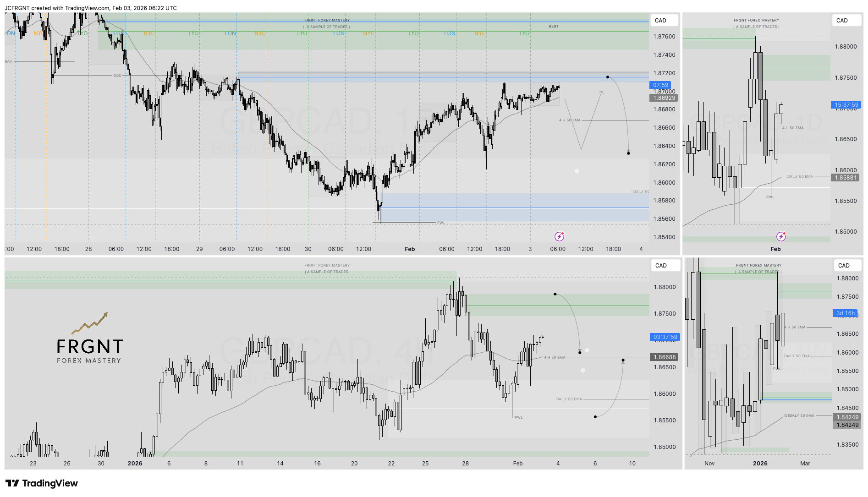Click the 1.86688 4H 50 EMA price tag
The width and height of the screenshot is (868, 497).
[665, 357]
